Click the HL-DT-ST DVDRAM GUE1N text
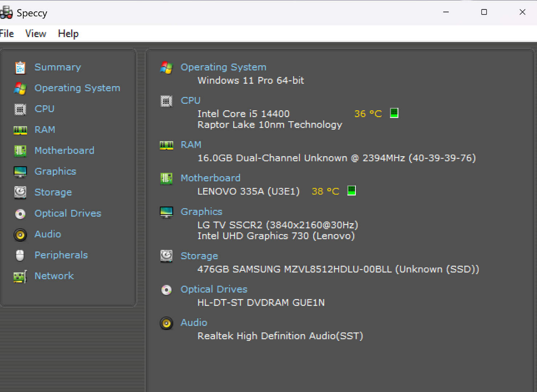The width and height of the screenshot is (537, 392). (261, 303)
